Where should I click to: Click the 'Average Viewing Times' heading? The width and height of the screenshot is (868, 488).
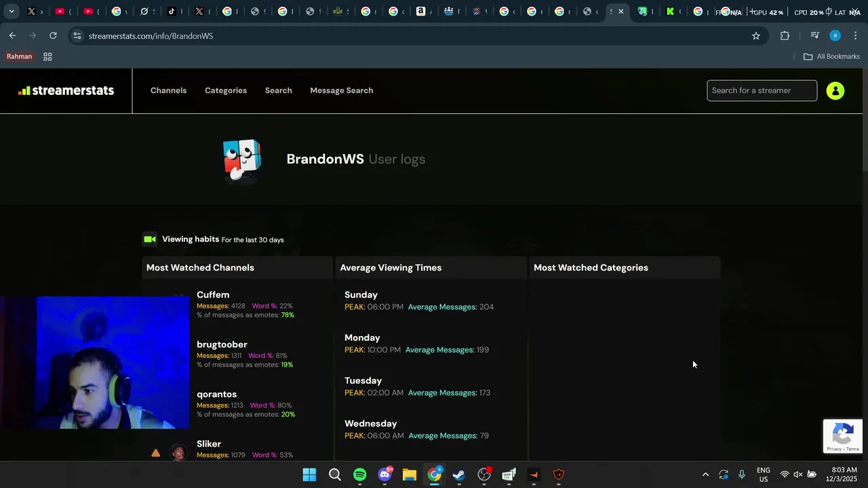coord(391,268)
